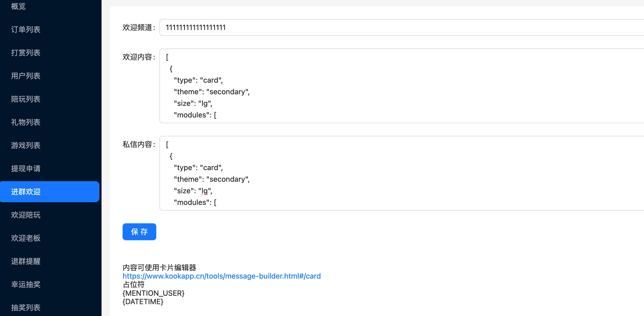Navigate to 礼物列表
The image size is (644, 316).
click(x=26, y=122)
